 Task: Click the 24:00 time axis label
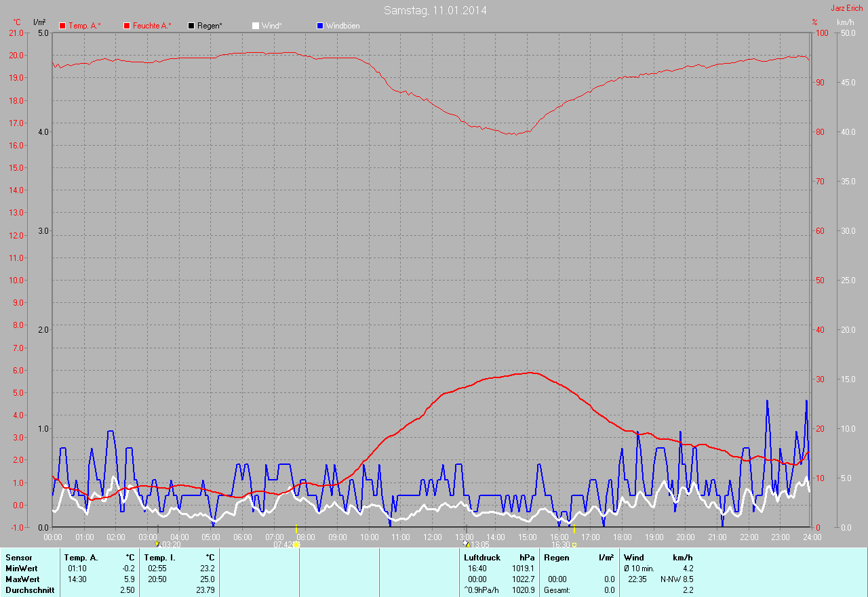coord(811,537)
